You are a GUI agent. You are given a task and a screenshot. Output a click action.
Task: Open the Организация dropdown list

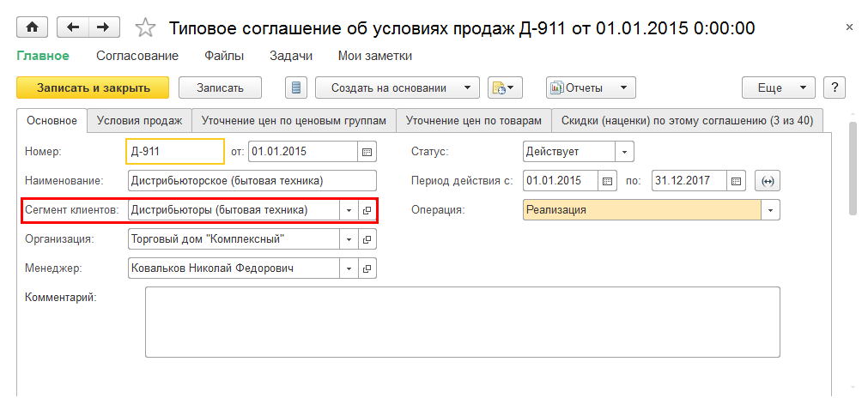[x=349, y=239]
